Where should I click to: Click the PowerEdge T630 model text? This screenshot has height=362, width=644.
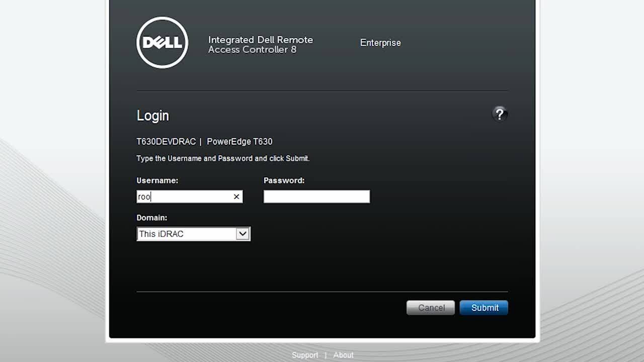(239, 142)
